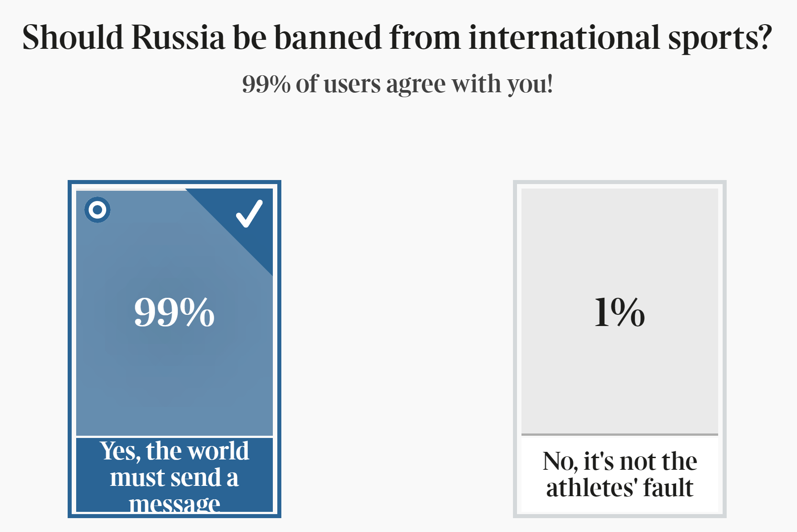Click the 1% figure on the gray card
The image size is (797, 532).
pos(620,312)
